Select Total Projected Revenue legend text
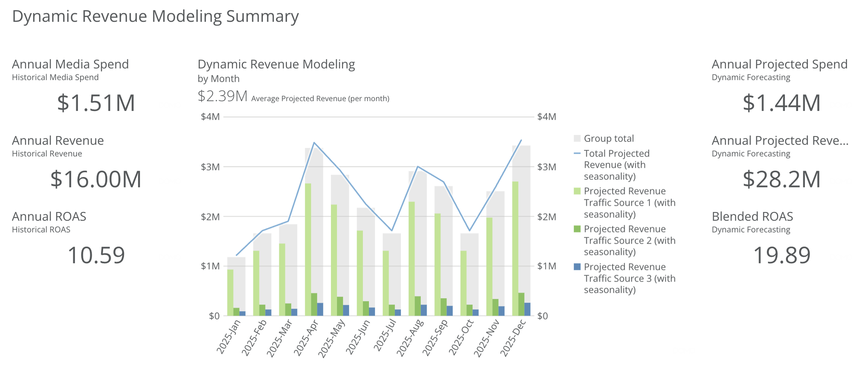The height and width of the screenshot is (373, 868). (x=617, y=165)
